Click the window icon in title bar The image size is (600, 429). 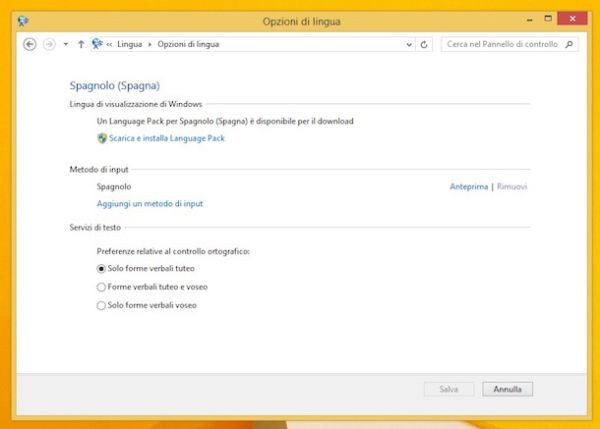pyautogui.click(x=24, y=20)
